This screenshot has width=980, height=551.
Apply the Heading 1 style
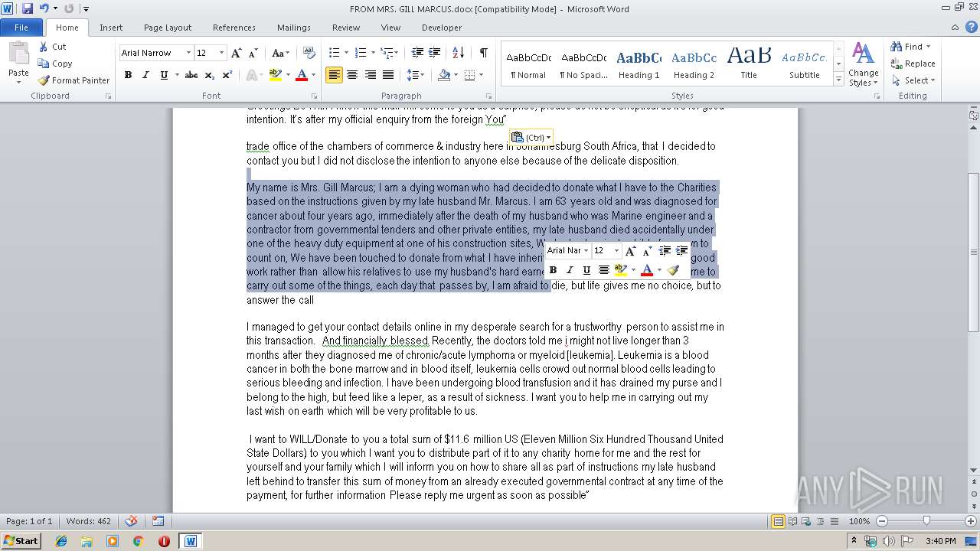coord(639,64)
